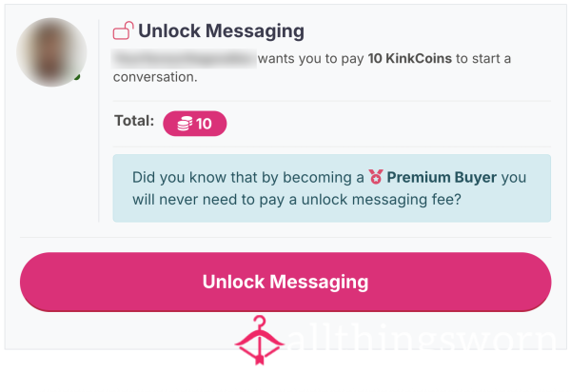
Task: Click the word conversation in description
Action: coord(155,77)
